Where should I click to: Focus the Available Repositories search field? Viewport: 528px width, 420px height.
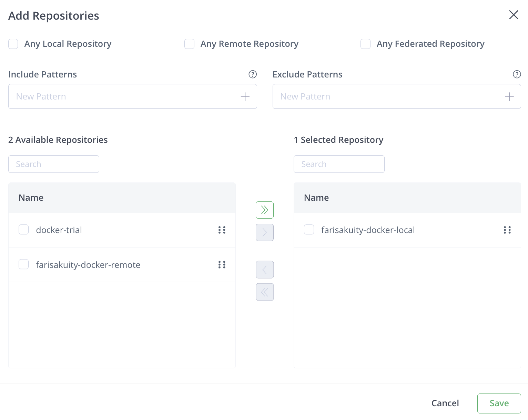[54, 164]
